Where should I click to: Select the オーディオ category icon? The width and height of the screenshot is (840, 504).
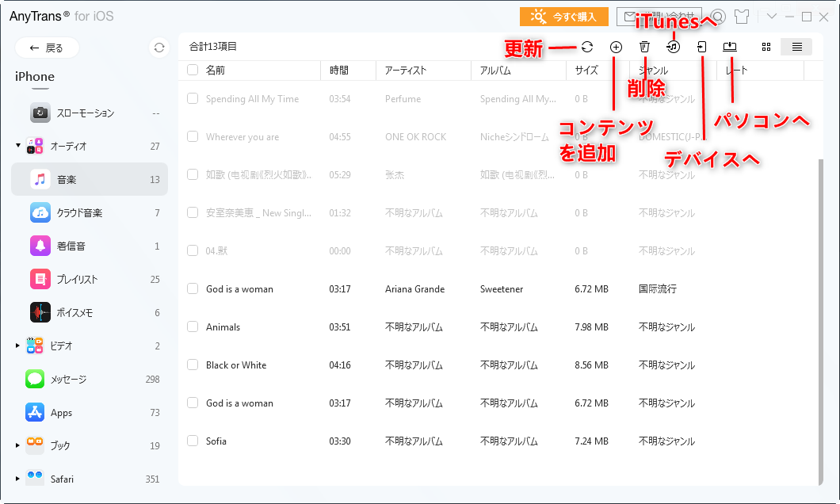pyautogui.click(x=35, y=146)
